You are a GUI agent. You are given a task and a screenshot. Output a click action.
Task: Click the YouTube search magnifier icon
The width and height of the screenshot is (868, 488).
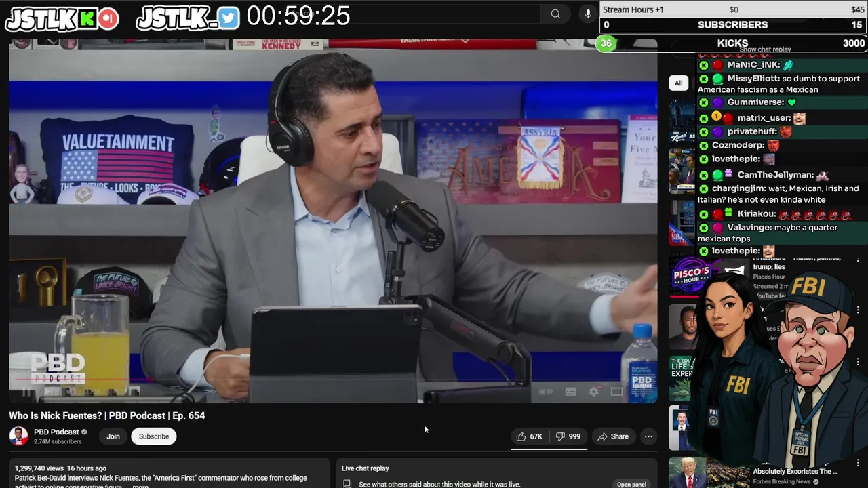[x=555, y=14]
